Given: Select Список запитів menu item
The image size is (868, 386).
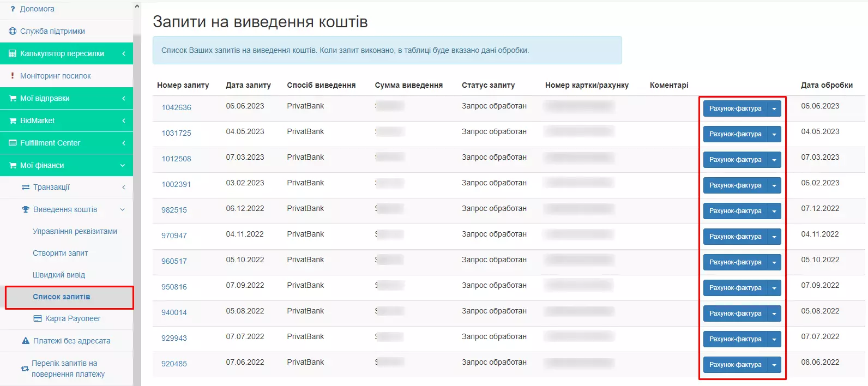Looking at the screenshot, I should [69, 297].
